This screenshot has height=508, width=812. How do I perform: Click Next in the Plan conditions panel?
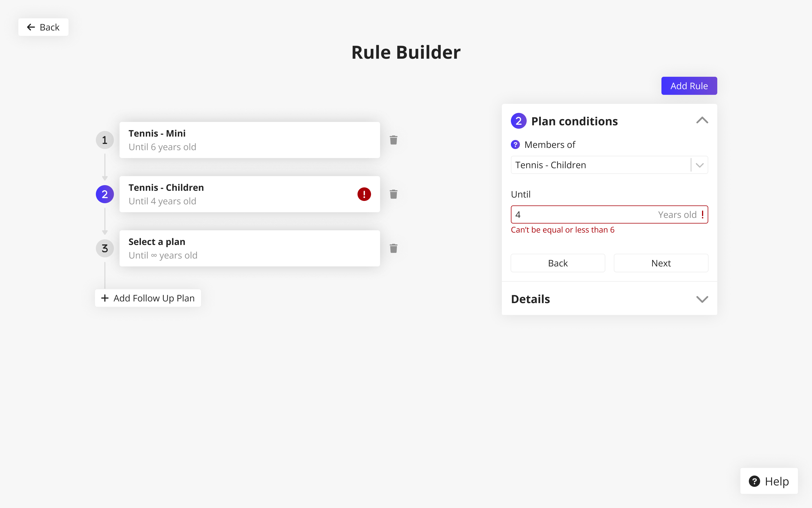pos(661,263)
